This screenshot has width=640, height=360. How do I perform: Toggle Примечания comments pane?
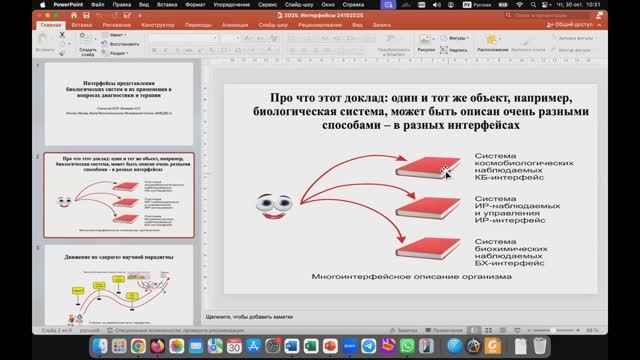pyautogui.click(x=444, y=330)
